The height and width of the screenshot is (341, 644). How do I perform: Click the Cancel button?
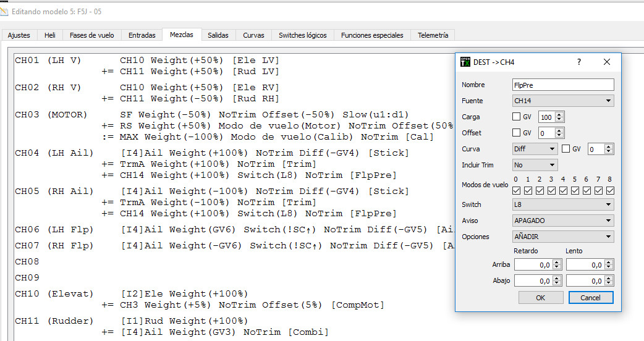591,298
